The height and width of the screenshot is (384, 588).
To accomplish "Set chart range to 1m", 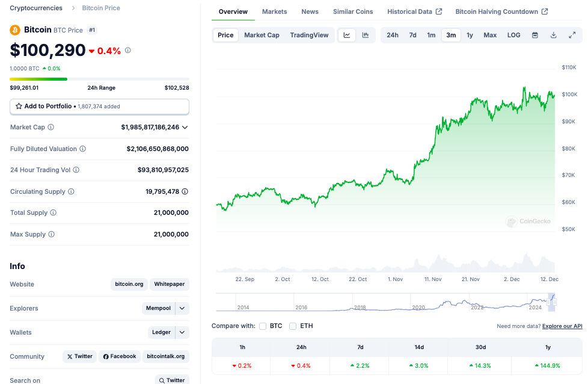I will 431,36.
